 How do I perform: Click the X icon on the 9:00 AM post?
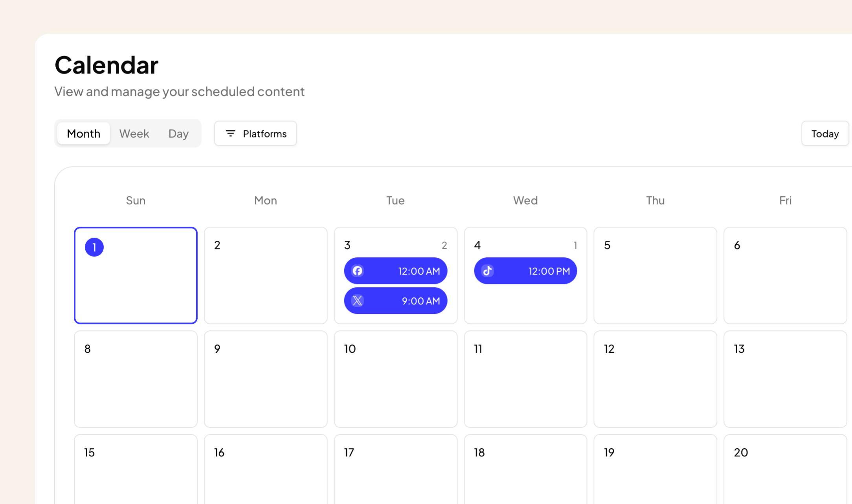pyautogui.click(x=358, y=301)
